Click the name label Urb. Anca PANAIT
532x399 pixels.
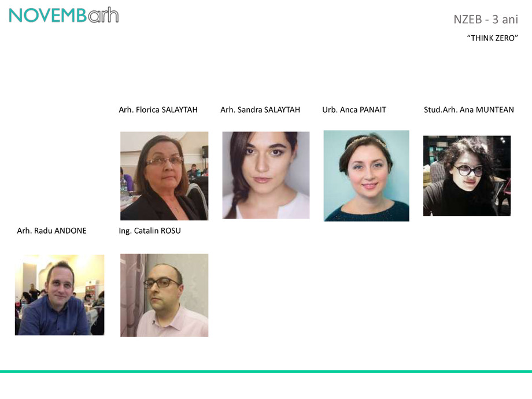click(354, 110)
